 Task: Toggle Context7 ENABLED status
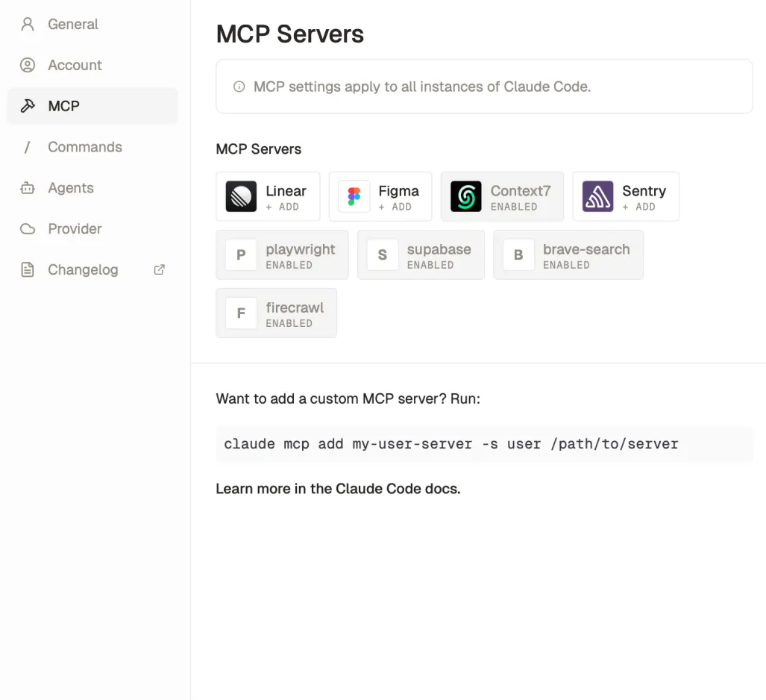click(x=514, y=207)
